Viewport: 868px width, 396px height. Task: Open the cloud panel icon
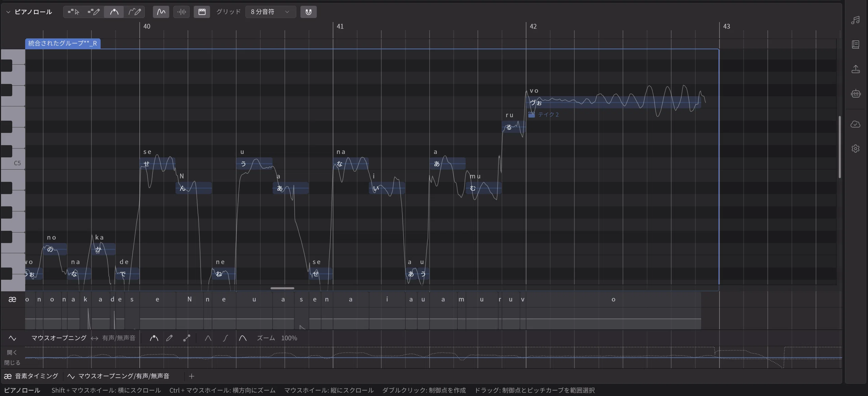(x=856, y=124)
